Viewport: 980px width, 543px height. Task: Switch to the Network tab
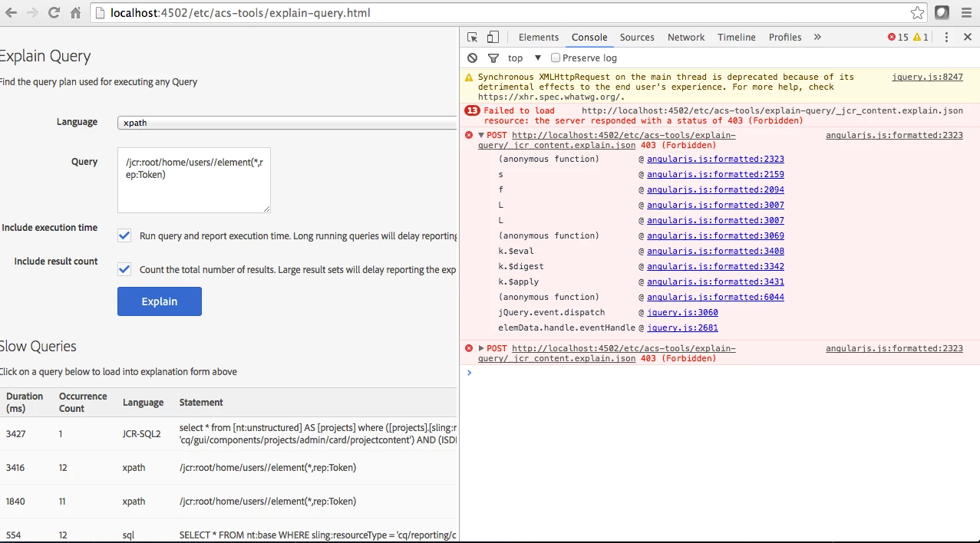tap(686, 37)
